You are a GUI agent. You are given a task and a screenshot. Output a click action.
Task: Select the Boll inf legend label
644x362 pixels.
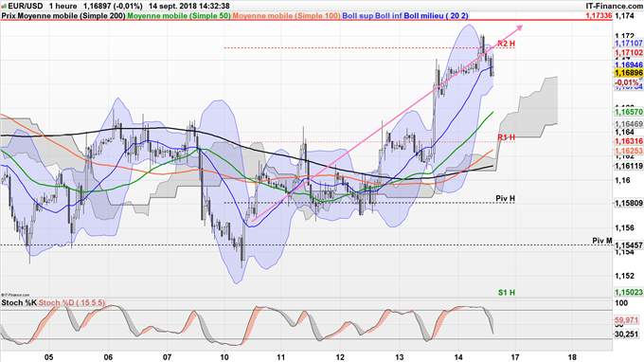(388, 15)
